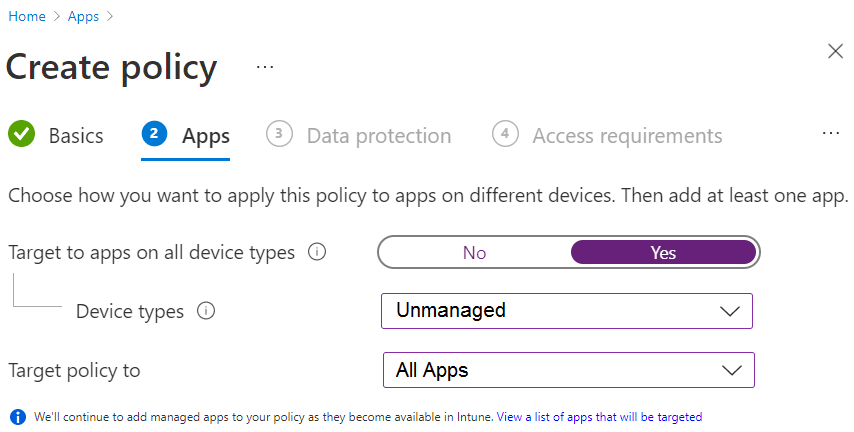Click the info icon next to Device types
The image size is (854, 432).
pos(206,311)
